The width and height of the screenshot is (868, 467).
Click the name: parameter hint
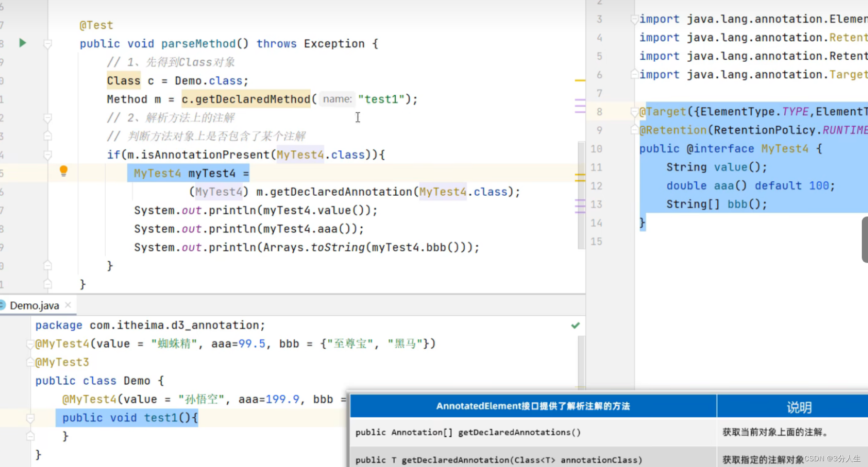[337, 99]
